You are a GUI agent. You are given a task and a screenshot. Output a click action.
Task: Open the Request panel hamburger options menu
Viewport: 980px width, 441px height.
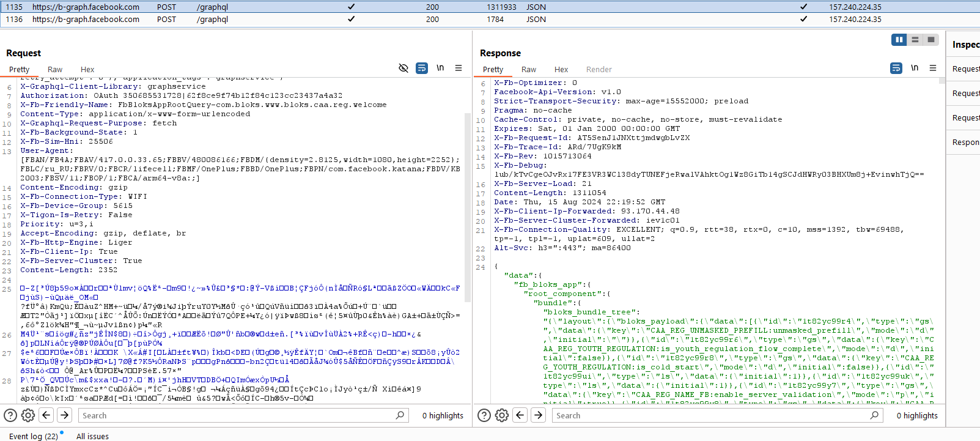pos(459,69)
